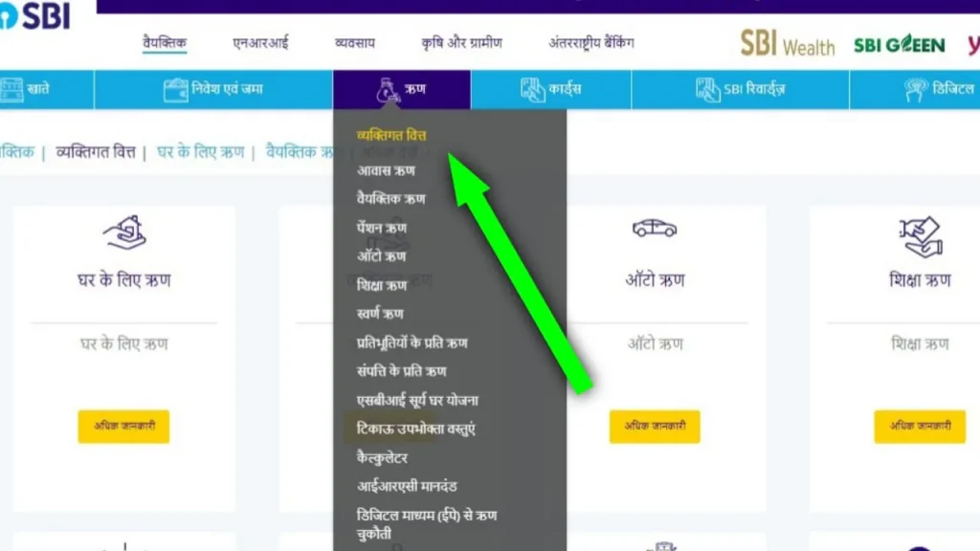This screenshot has height=551, width=980.
Task: Open कैल्कुलेटर from loans menu
Action: click(382, 458)
